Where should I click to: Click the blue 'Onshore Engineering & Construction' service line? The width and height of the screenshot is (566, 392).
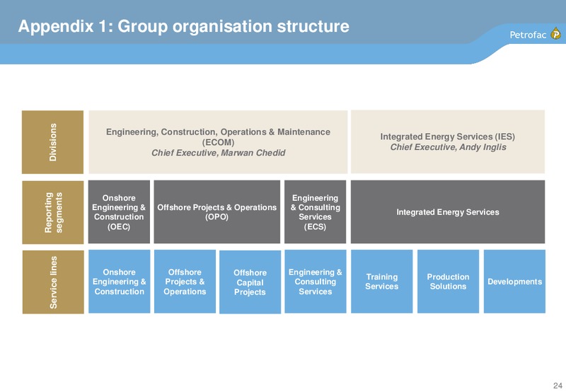tap(119, 282)
